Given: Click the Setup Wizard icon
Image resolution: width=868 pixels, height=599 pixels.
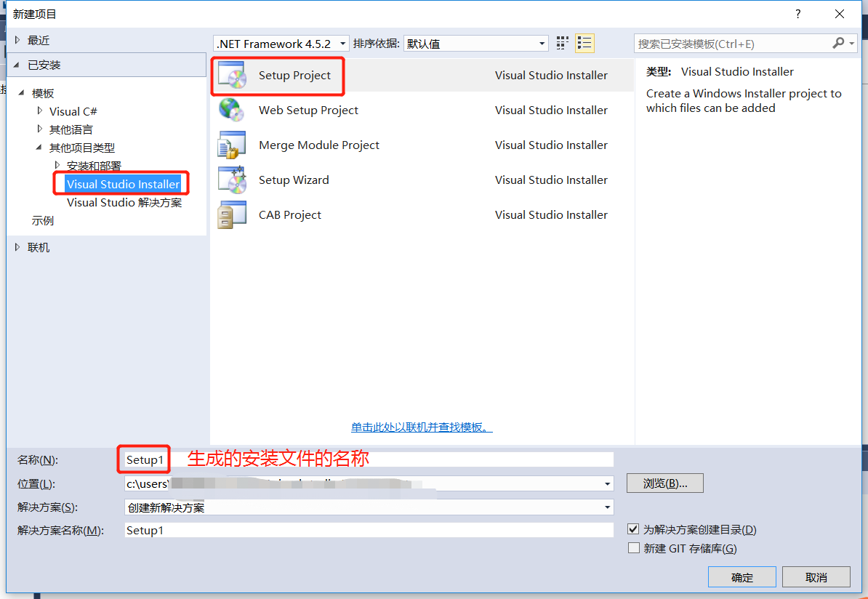Looking at the screenshot, I should click(x=233, y=180).
